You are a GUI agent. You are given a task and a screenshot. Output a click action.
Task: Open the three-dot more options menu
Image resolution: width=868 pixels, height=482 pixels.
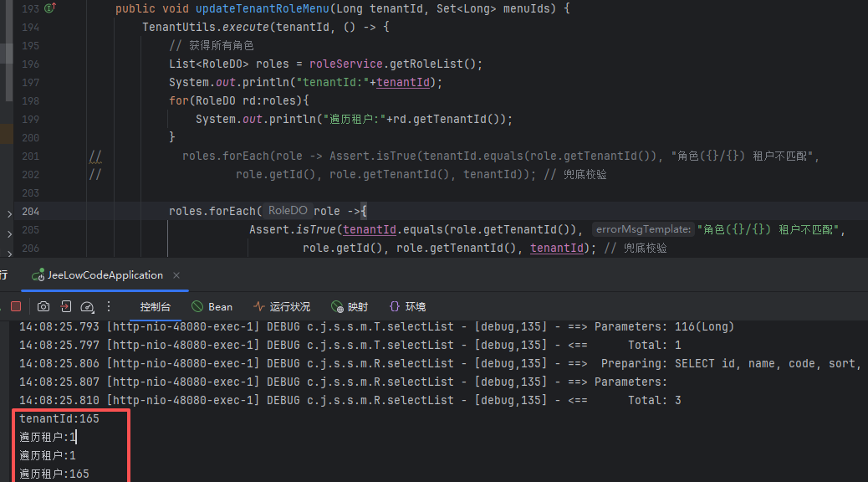point(110,307)
